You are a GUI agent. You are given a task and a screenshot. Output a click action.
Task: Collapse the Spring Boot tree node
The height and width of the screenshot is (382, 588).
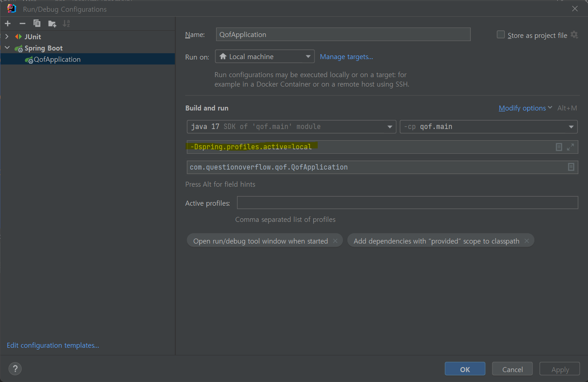(7, 48)
